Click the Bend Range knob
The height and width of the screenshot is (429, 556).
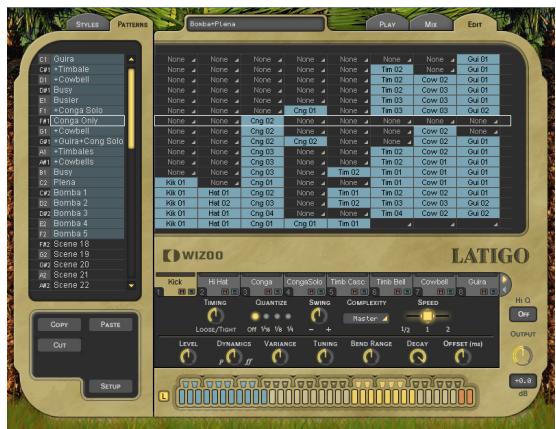[x=371, y=357]
